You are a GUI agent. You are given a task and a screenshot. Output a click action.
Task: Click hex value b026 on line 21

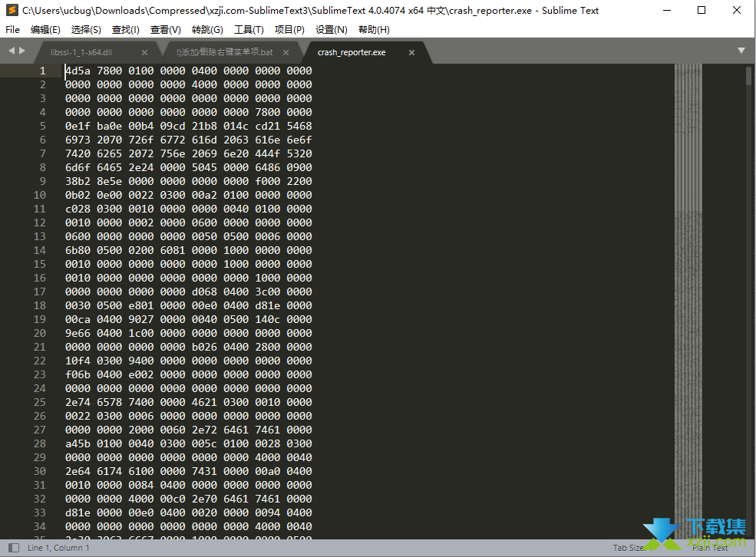[204, 348]
